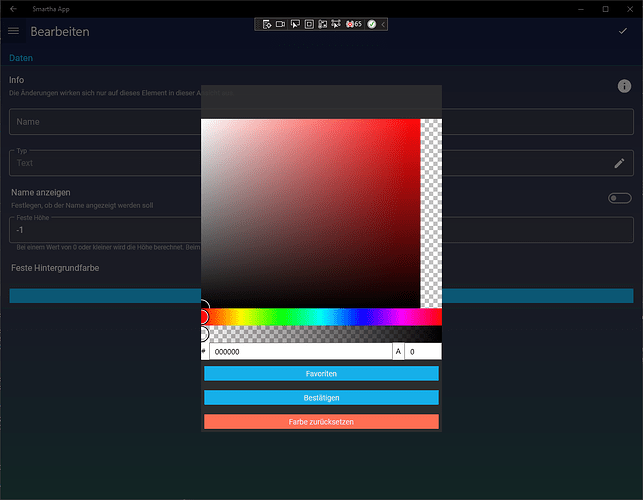643x500 pixels.
Task: Open the Info circle icon
Action: point(624,87)
